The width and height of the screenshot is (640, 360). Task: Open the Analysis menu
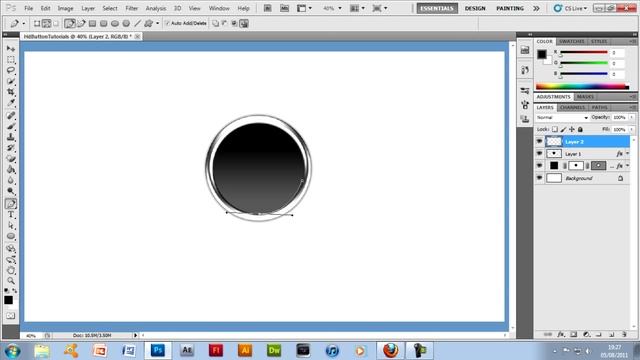[x=156, y=8]
